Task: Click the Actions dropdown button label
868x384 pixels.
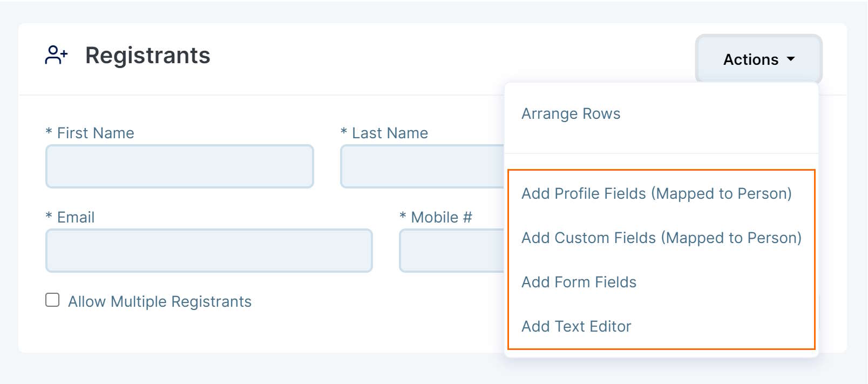Action: click(750, 59)
